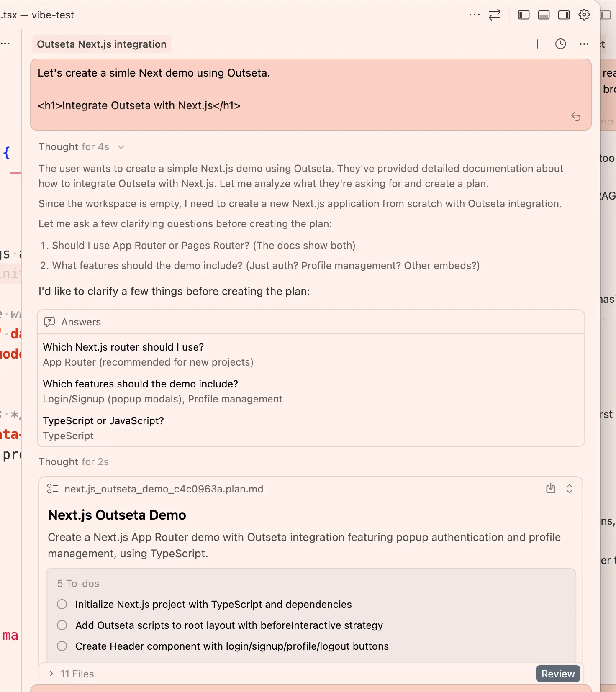Open chat panel ellipsis menu
Viewport: 616px width, 692px height.
tap(584, 44)
